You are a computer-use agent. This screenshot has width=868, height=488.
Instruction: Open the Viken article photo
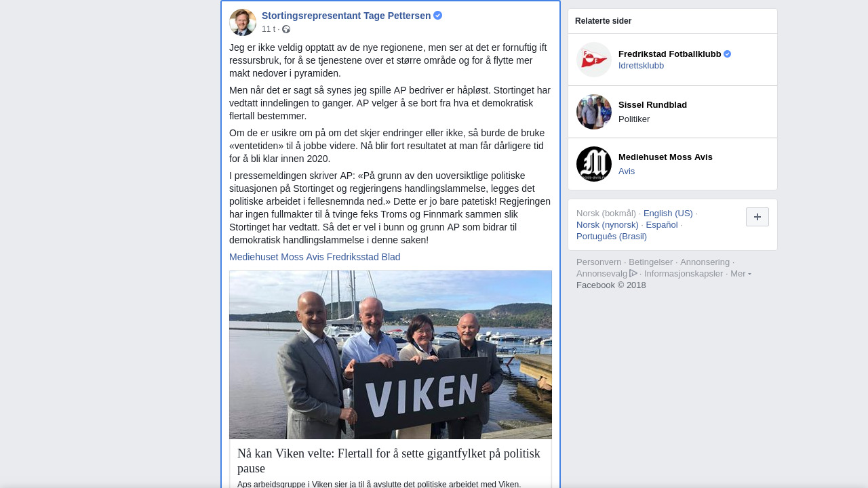391,355
